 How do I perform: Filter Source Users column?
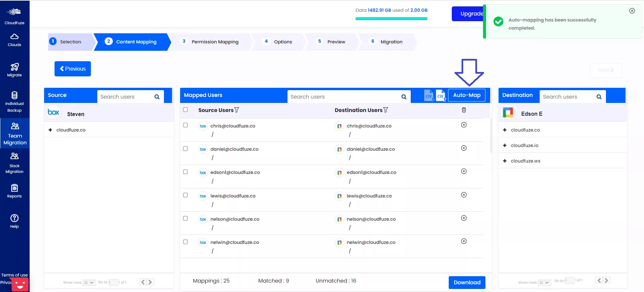[237, 110]
